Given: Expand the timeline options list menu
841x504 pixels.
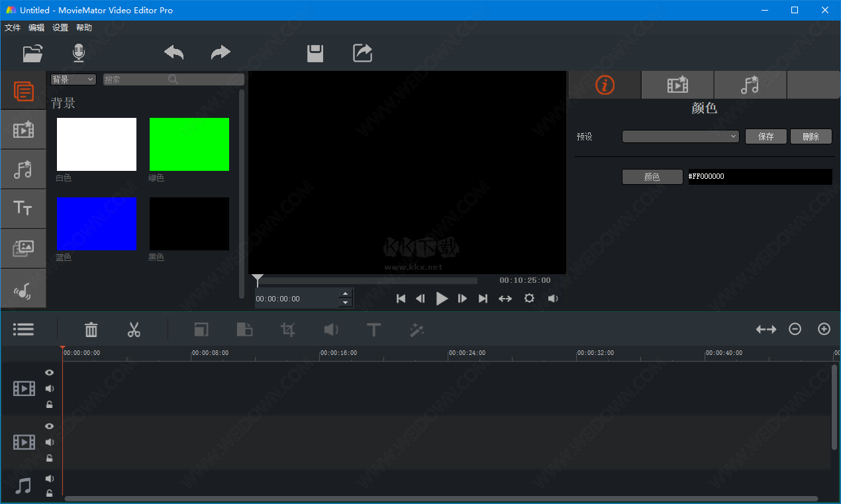Looking at the screenshot, I should coord(23,329).
